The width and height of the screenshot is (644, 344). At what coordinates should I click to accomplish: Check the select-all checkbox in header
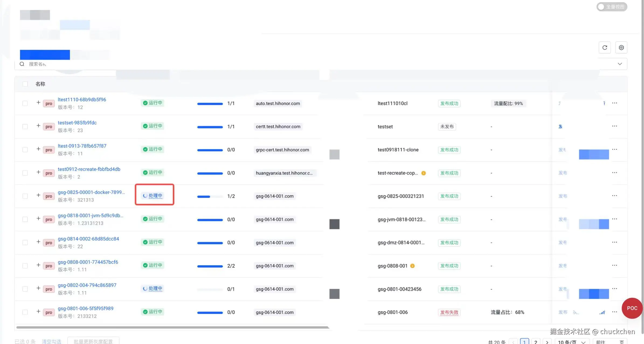point(25,84)
